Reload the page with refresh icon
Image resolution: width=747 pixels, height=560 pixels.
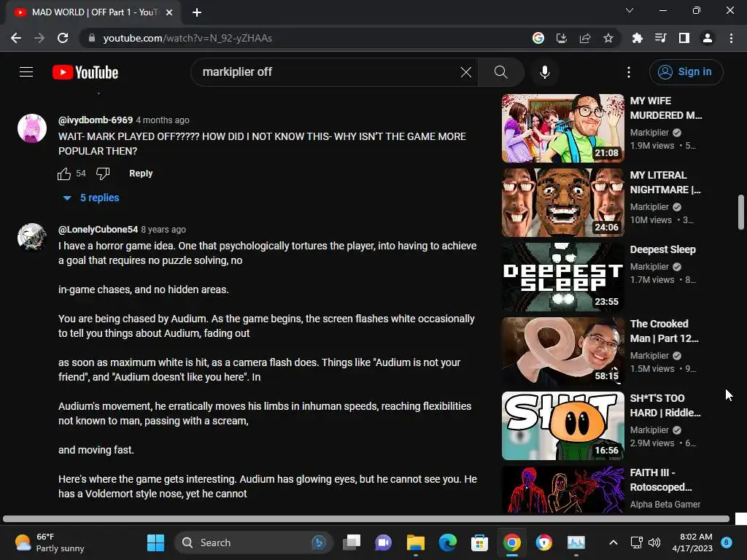63,38
